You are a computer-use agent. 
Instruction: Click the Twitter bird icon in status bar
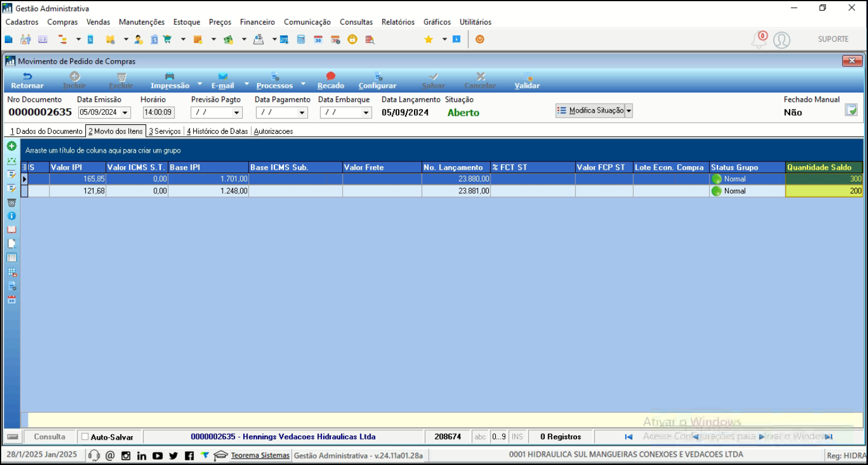[173, 456]
